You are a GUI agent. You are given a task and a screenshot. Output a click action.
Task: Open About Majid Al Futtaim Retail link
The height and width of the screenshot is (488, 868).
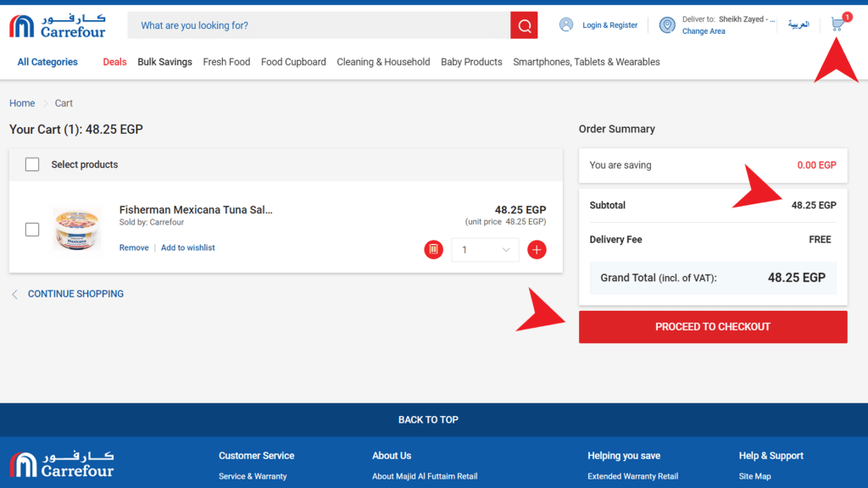click(x=425, y=476)
